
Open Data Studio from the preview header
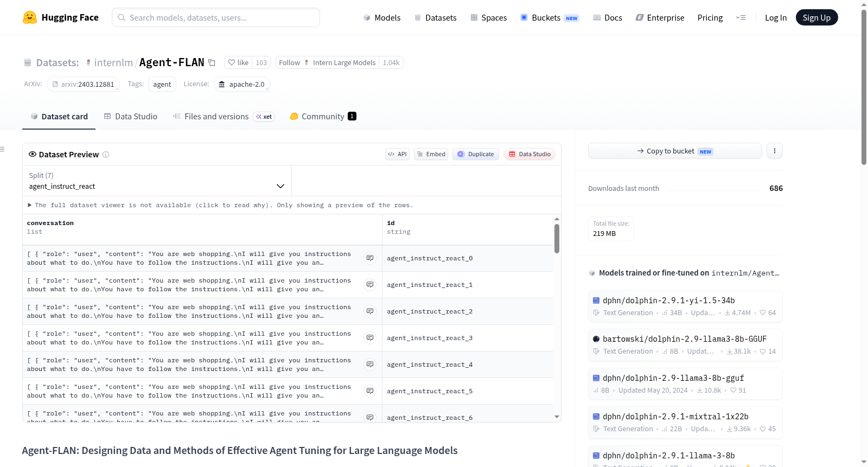[529, 154]
